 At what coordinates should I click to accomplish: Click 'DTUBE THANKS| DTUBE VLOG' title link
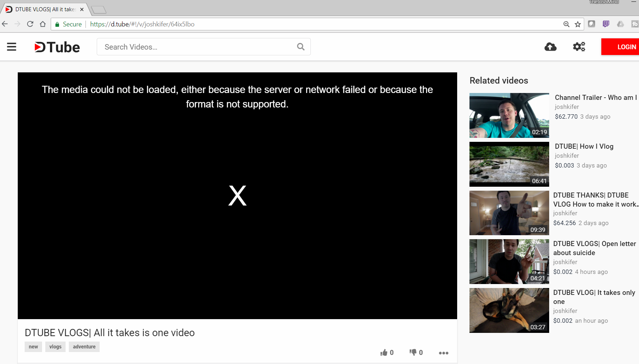[596, 200]
